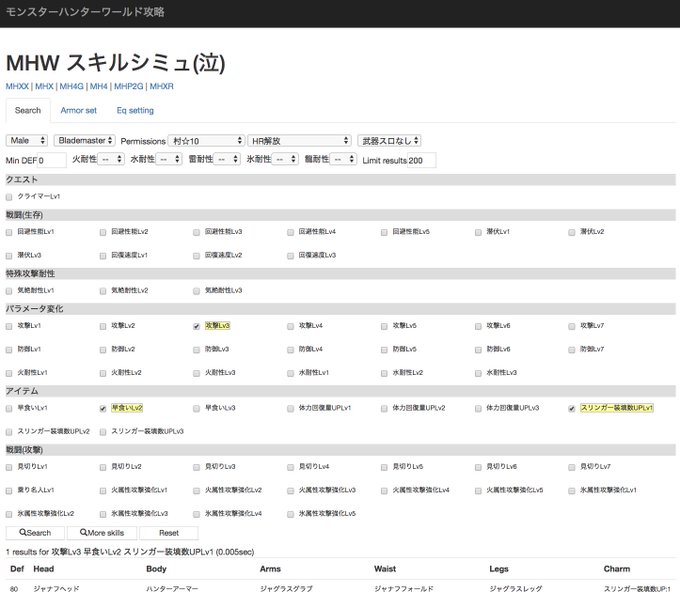Image resolution: width=680 pixels, height=607 pixels.
Task: Tick the 見切りLv1 checkbox
Action: click(9, 467)
